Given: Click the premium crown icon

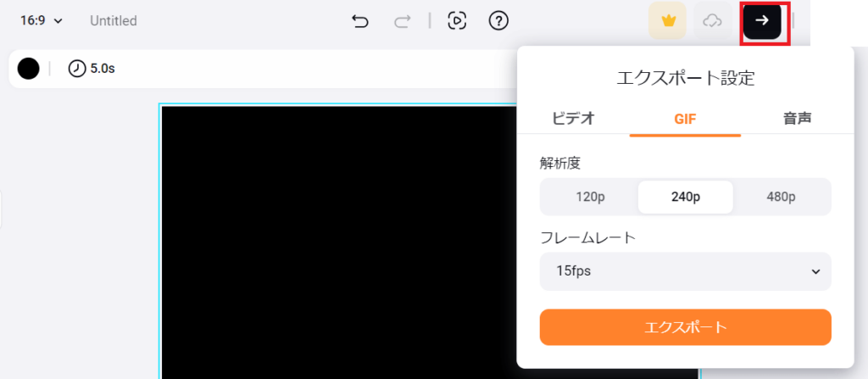Looking at the screenshot, I should point(668,21).
